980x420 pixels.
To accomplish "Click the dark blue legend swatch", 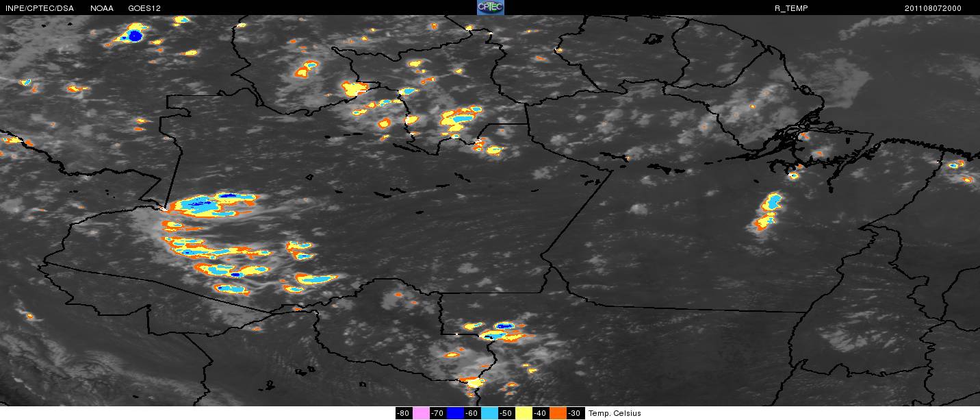I will (x=455, y=413).
